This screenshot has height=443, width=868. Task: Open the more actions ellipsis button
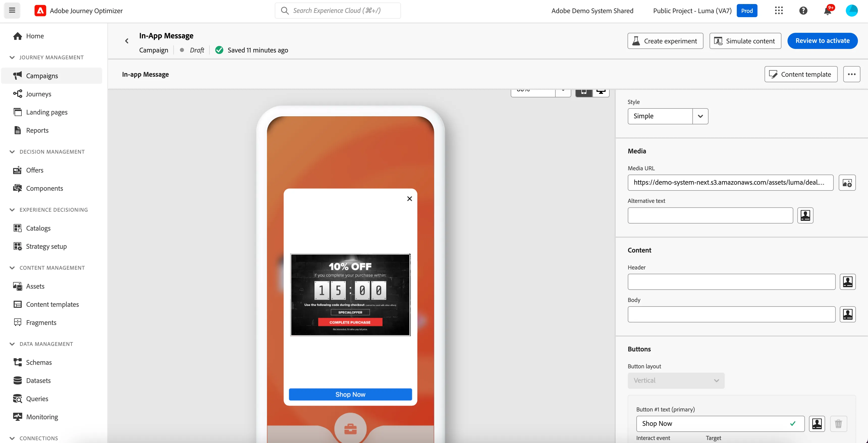[852, 74]
